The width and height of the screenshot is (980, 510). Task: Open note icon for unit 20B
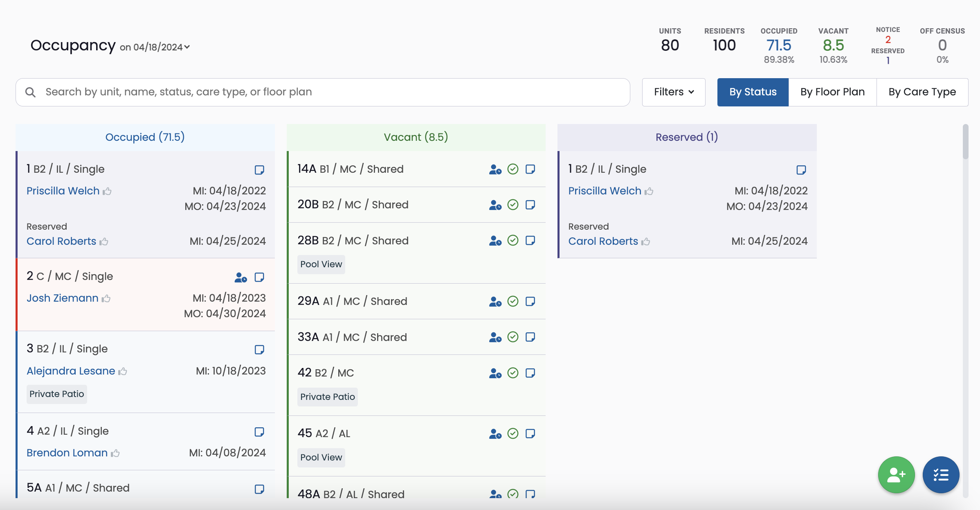click(530, 205)
